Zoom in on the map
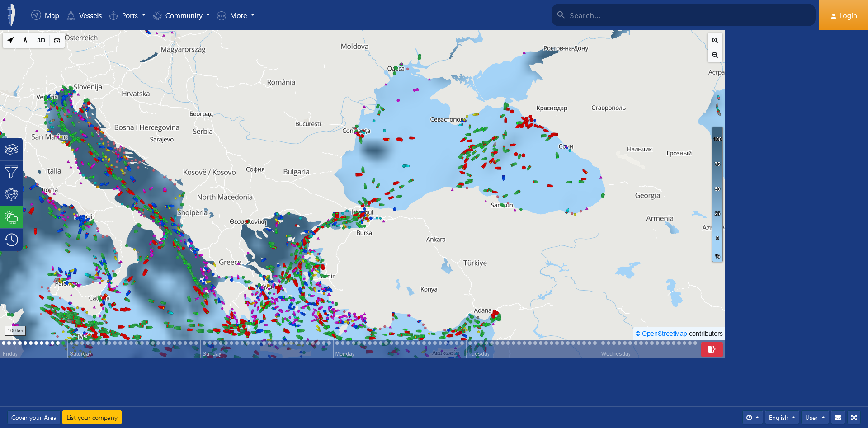 click(x=715, y=41)
